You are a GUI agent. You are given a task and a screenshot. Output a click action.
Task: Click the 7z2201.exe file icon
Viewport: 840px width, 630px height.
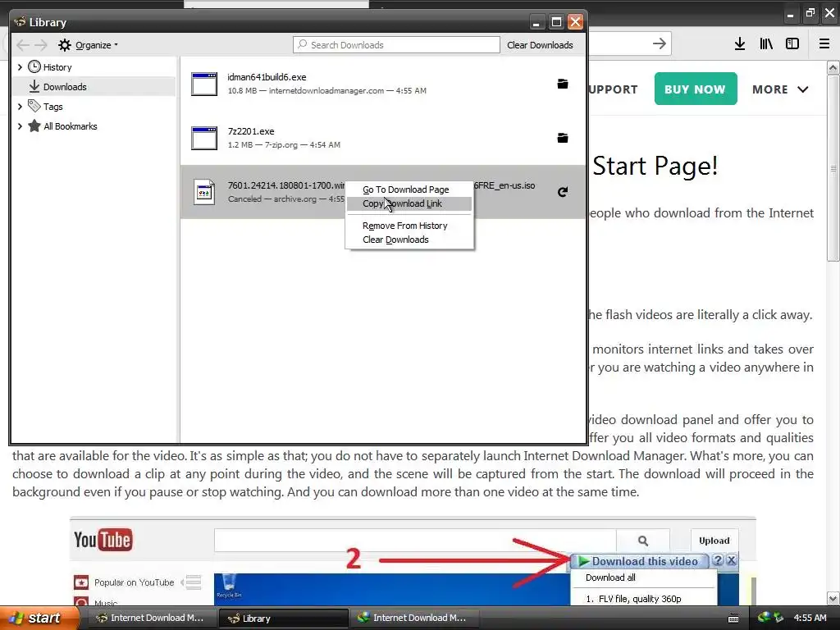click(204, 138)
